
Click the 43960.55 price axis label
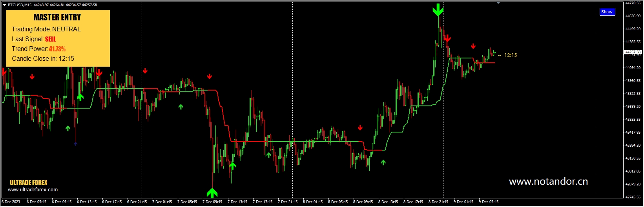[x=633, y=81]
